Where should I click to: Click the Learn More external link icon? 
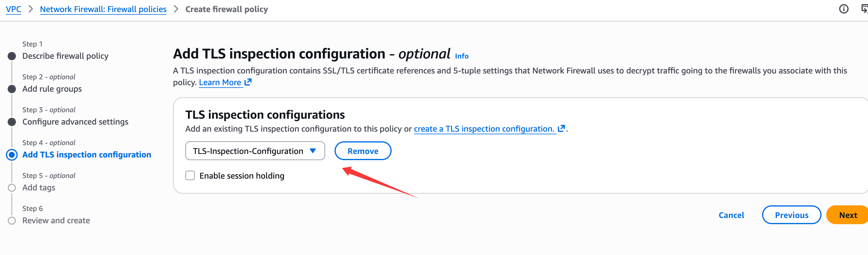click(248, 82)
